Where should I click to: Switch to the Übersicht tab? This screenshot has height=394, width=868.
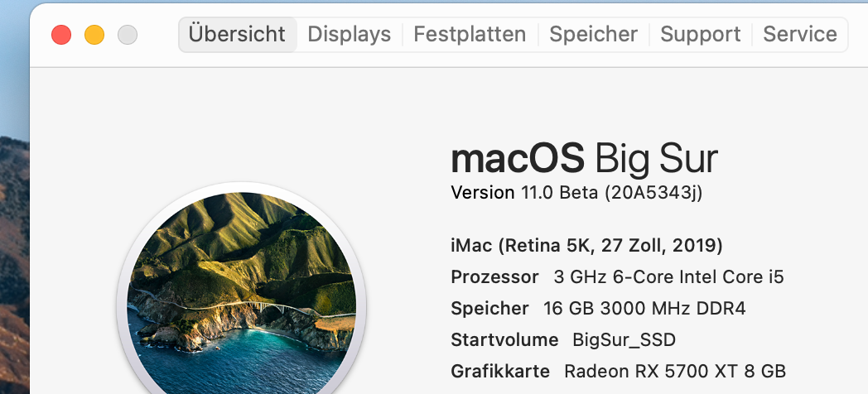[x=237, y=35]
